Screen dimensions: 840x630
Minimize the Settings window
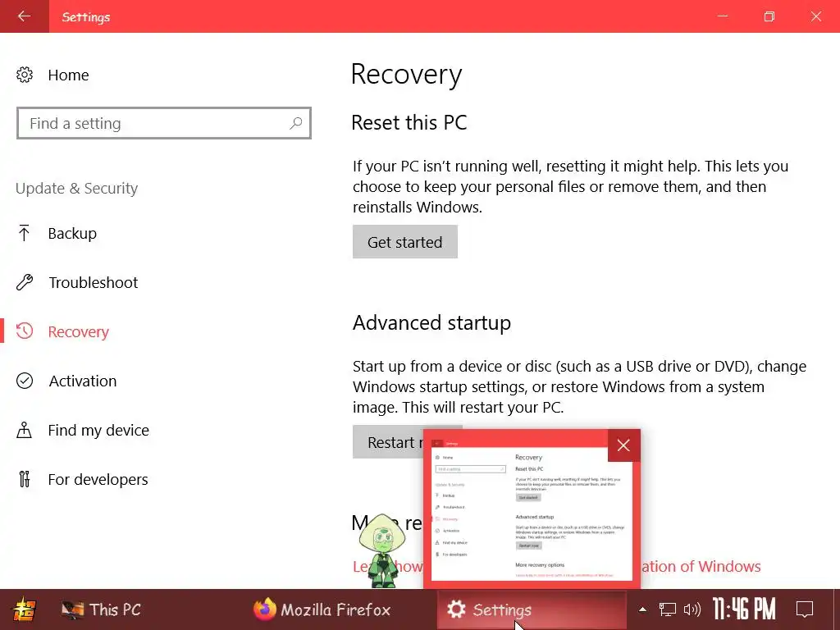tap(723, 16)
